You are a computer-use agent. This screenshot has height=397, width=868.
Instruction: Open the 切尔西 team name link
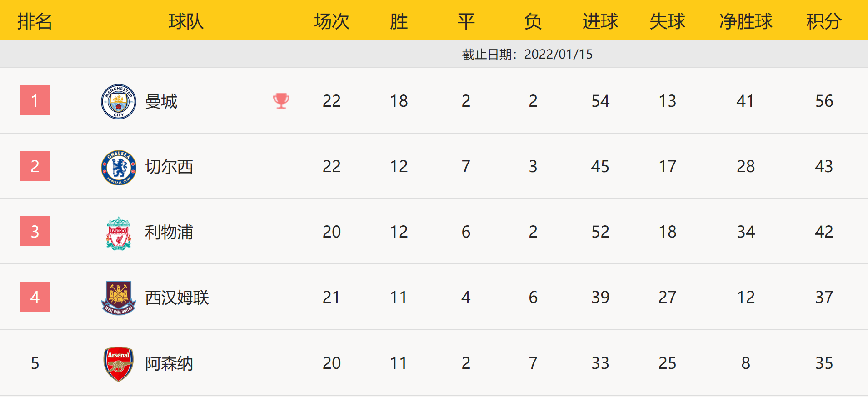[169, 167]
